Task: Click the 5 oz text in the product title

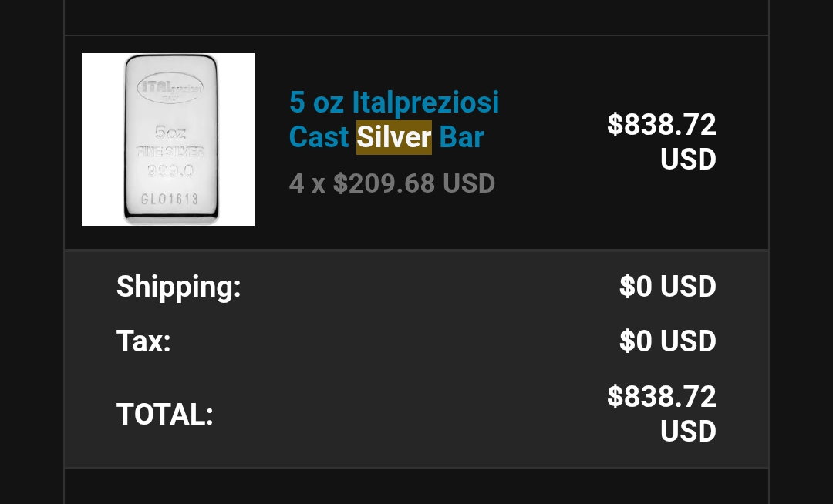Action: pyautogui.click(x=317, y=102)
